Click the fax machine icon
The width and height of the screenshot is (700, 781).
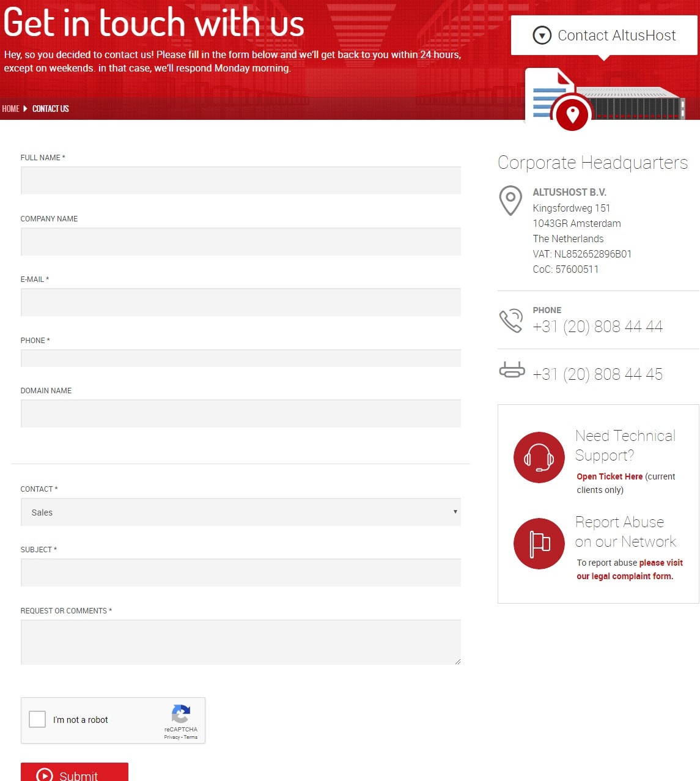click(512, 370)
